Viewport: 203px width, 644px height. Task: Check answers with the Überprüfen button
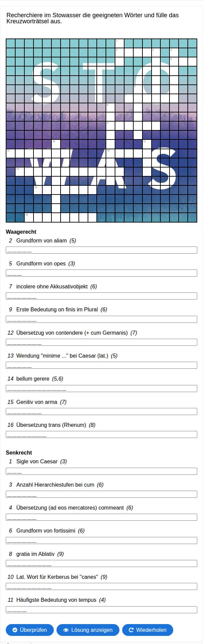click(30, 630)
